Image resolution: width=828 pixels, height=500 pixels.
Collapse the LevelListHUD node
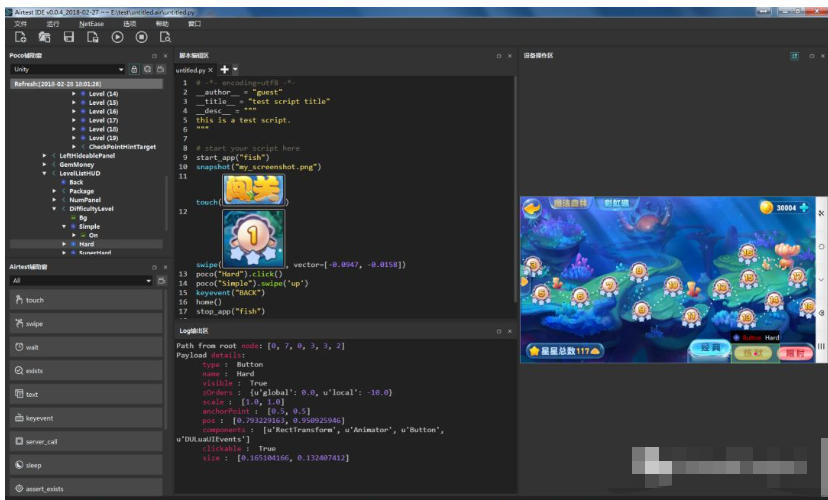point(44,173)
